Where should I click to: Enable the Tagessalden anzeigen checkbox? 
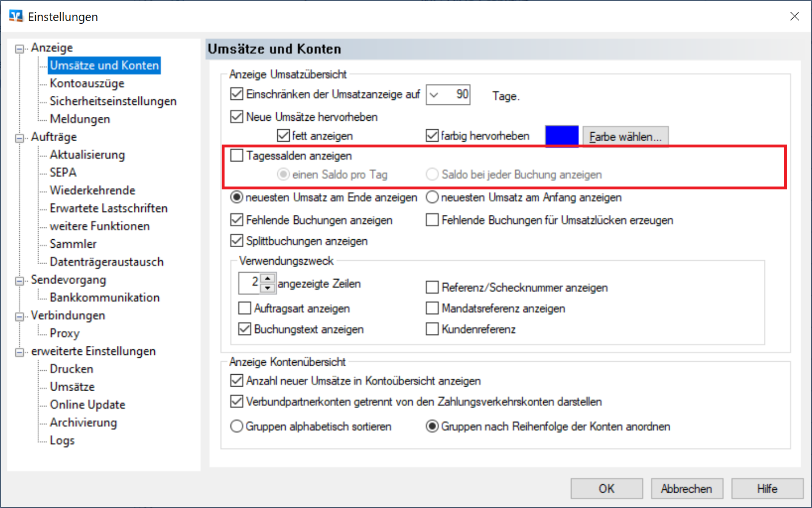point(237,156)
